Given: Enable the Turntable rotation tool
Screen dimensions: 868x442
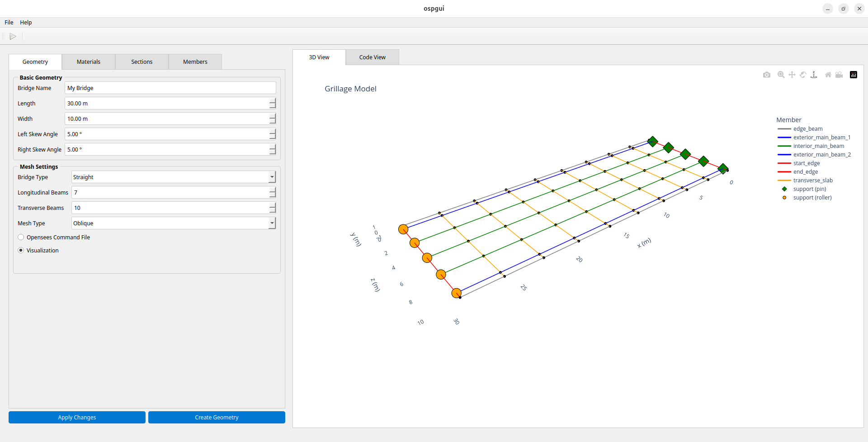Looking at the screenshot, I should [814, 75].
